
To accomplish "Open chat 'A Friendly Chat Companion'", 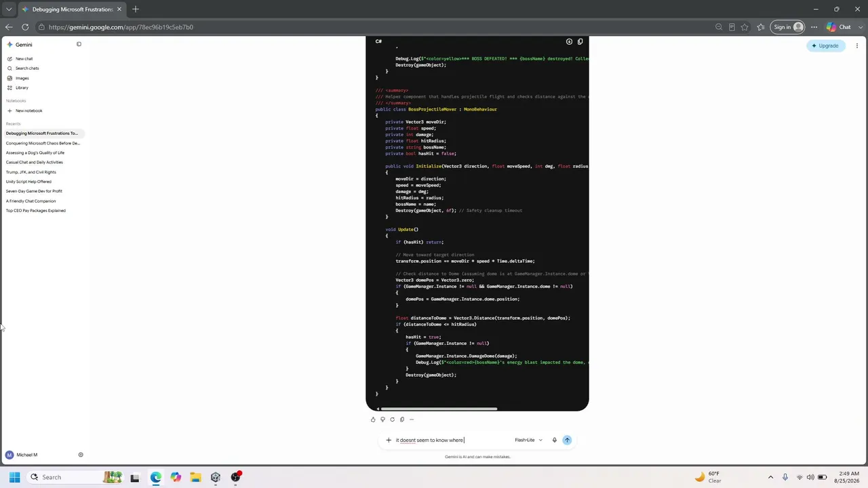I will (31, 201).
